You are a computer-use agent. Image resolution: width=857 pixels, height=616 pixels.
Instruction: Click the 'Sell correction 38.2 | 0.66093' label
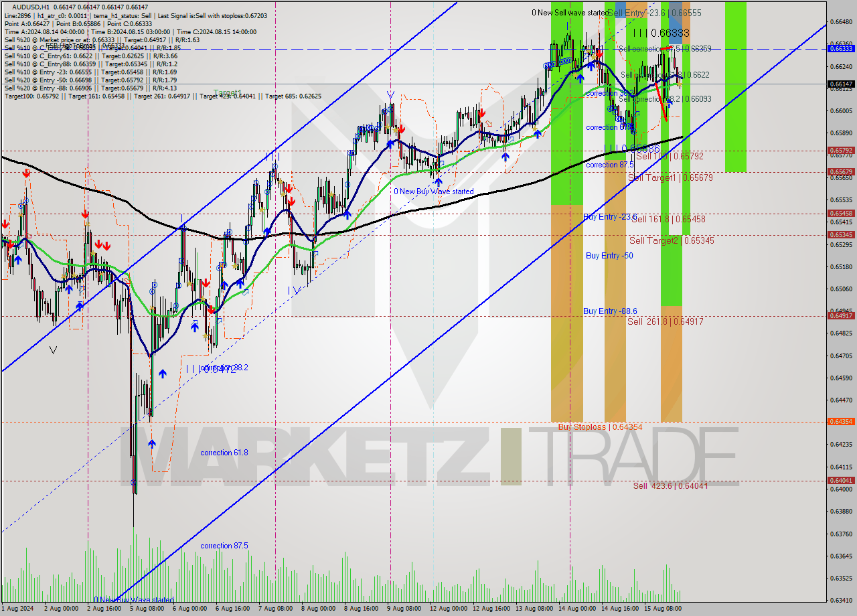click(x=665, y=99)
